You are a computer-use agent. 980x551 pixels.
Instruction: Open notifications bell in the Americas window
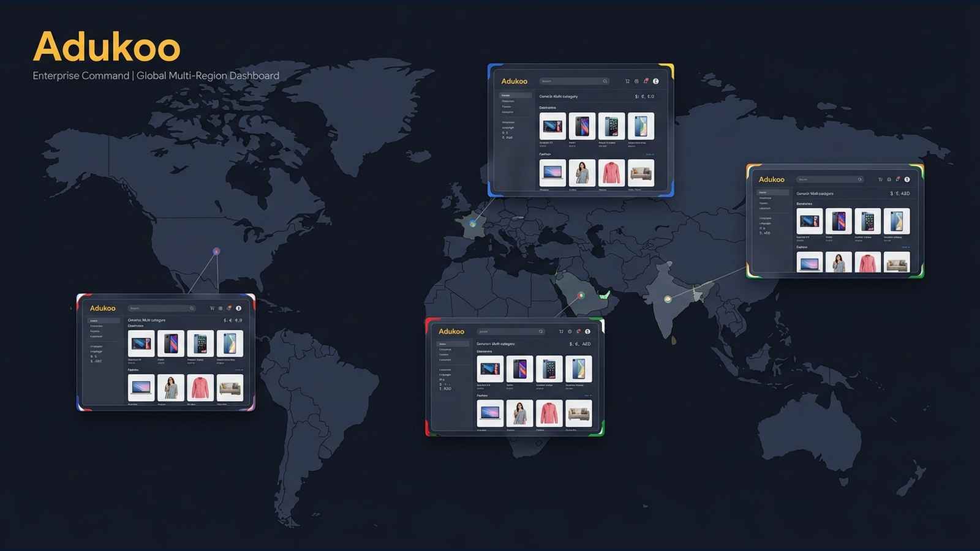pos(229,308)
